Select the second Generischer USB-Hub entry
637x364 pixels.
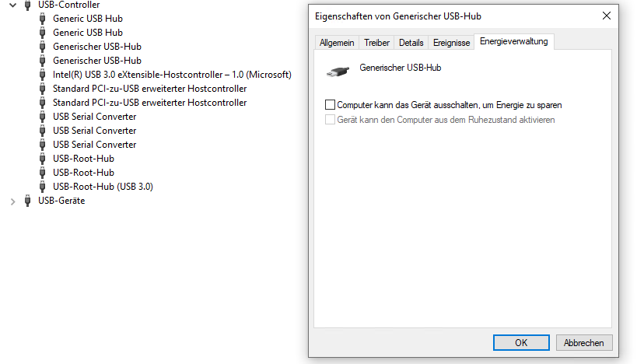click(x=97, y=61)
